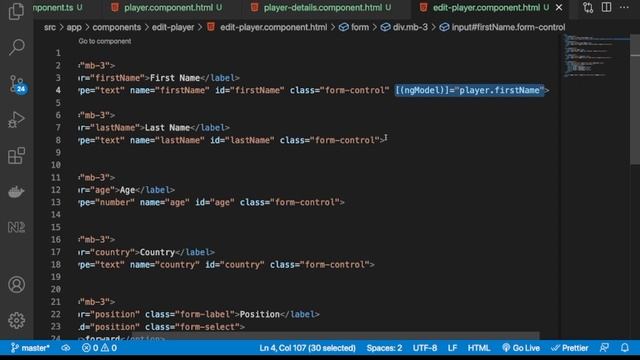Click line number 4 in the gutter
Viewport: 640px width, 360px height.
pyautogui.click(x=58, y=90)
